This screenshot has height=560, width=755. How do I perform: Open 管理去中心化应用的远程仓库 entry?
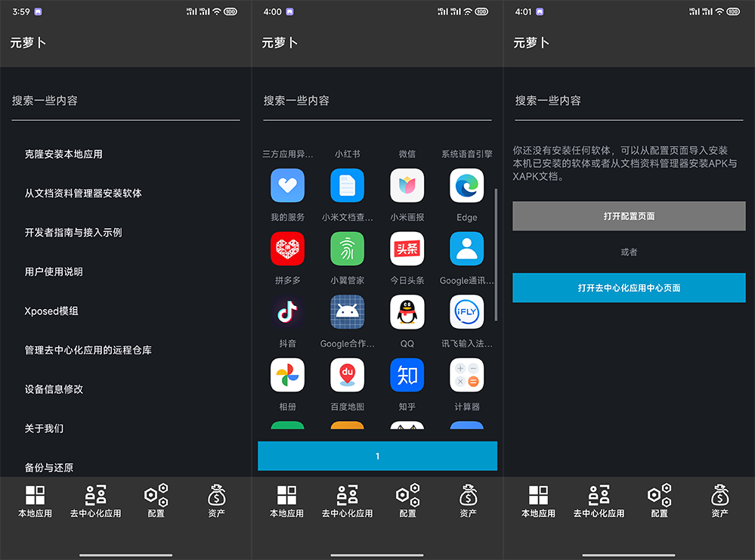pyautogui.click(x=88, y=350)
